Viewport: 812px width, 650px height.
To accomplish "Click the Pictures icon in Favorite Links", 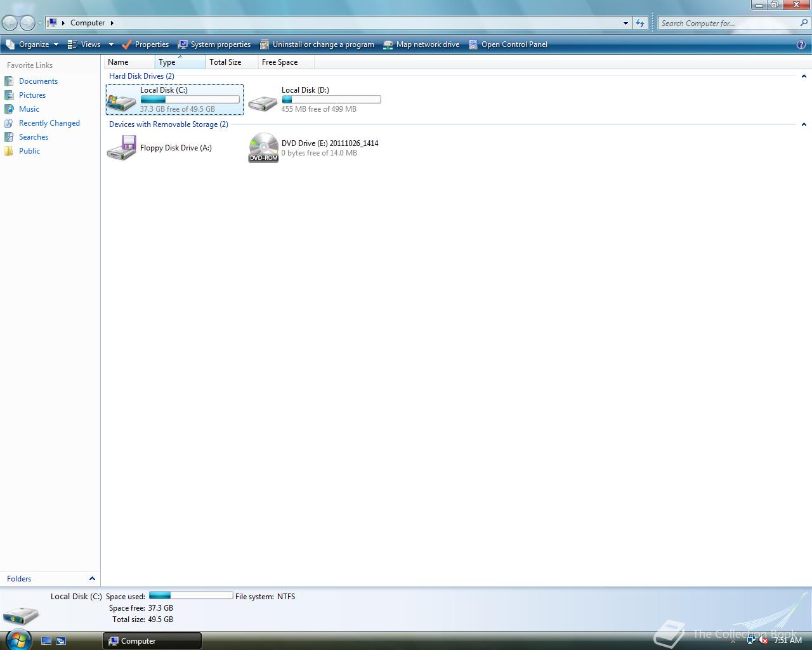I will pos(9,95).
